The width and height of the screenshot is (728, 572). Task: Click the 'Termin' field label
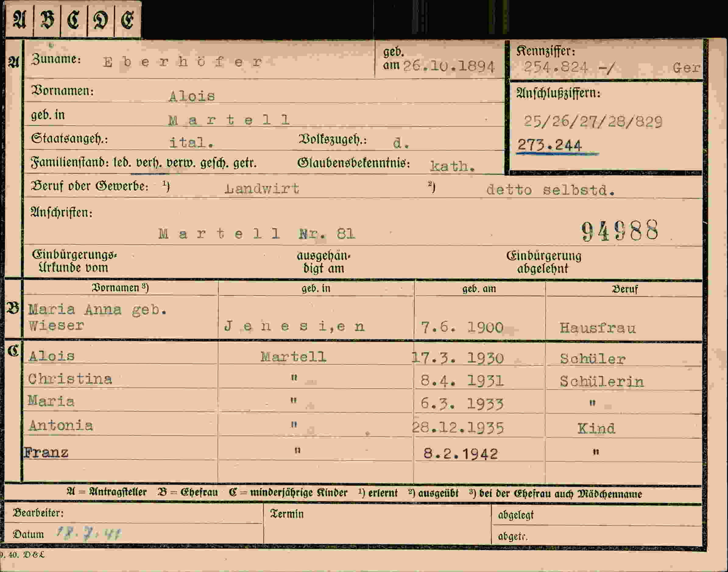[x=287, y=514]
